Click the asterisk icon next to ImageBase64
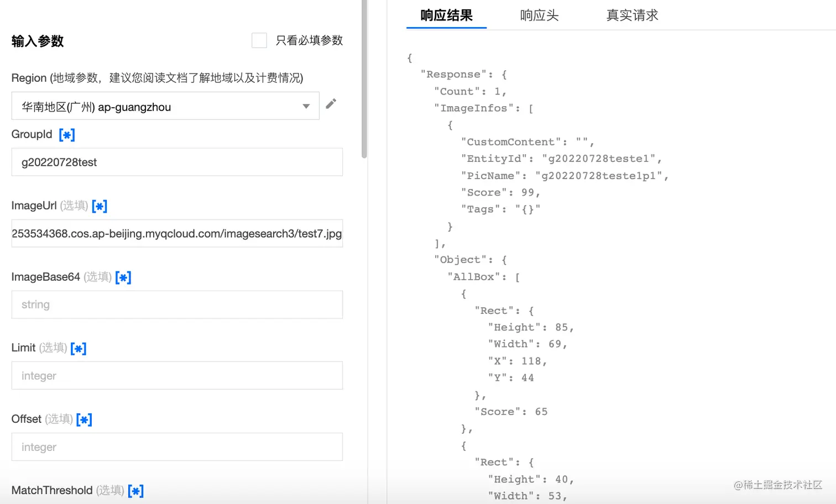The width and height of the screenshot is (836, 504). [123, 277]
